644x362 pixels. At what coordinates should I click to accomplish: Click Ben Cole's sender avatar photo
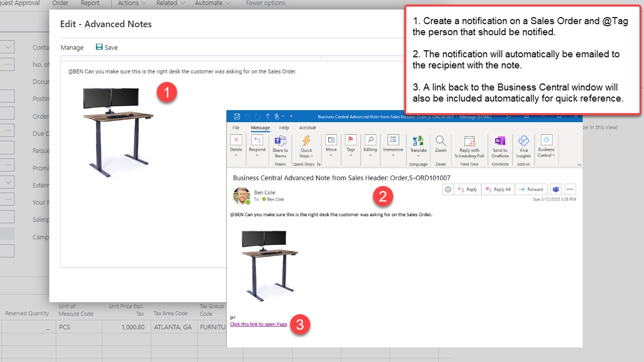click(242, 196)
